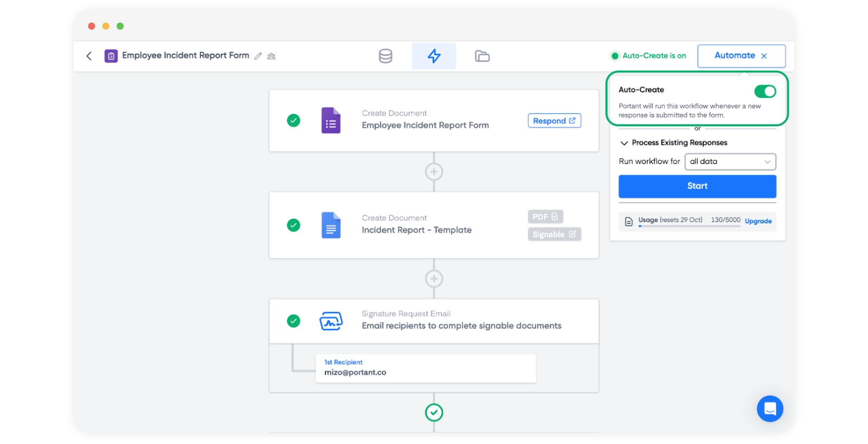The image size is (868, 444).
Task: Collapse Process Existing Responses section
Action: pos(624,143)
